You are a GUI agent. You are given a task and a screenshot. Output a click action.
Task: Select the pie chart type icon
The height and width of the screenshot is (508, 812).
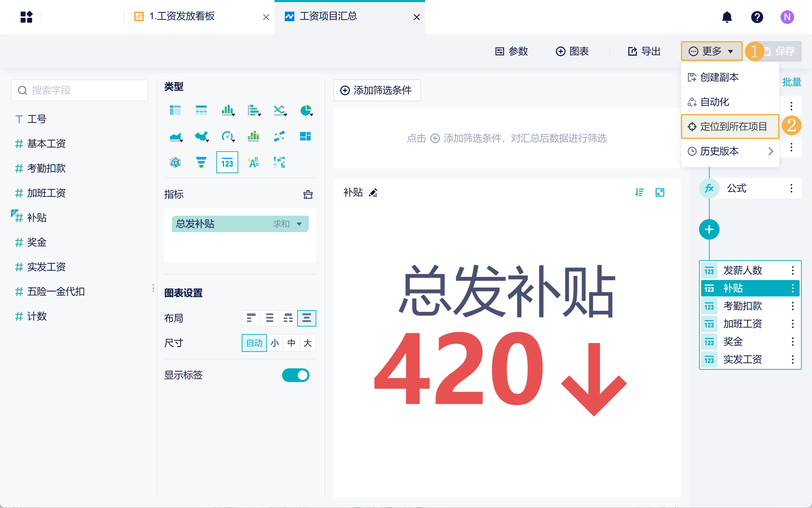pyautogui.click(x=306, y=111)
